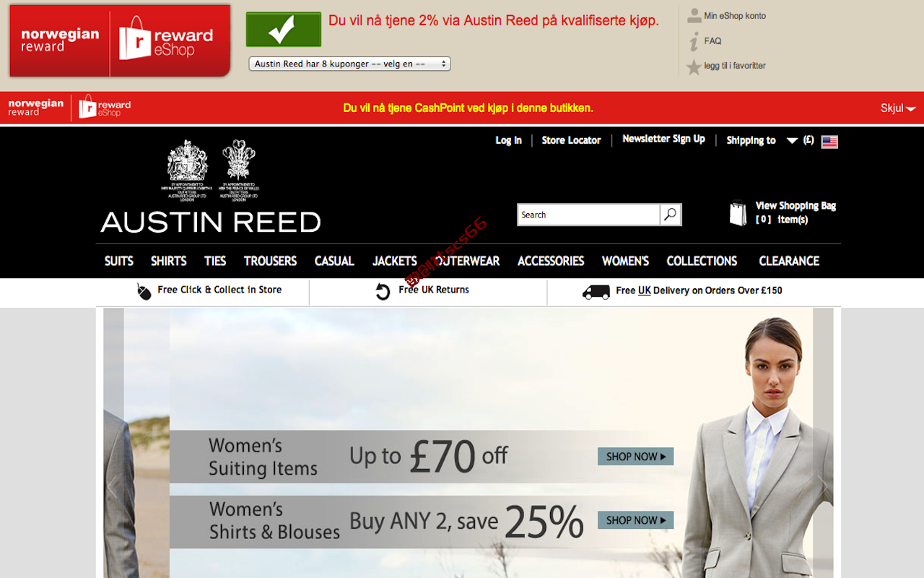Click the CashPoint notice in red bar
Image resolution: width=924 pixels, height=578 pixels.
(468, 108)
